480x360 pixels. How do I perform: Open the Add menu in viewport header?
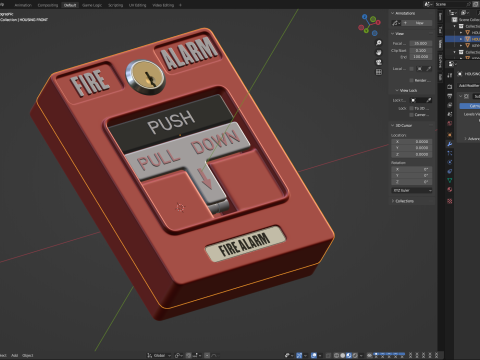tap(14, 355)
